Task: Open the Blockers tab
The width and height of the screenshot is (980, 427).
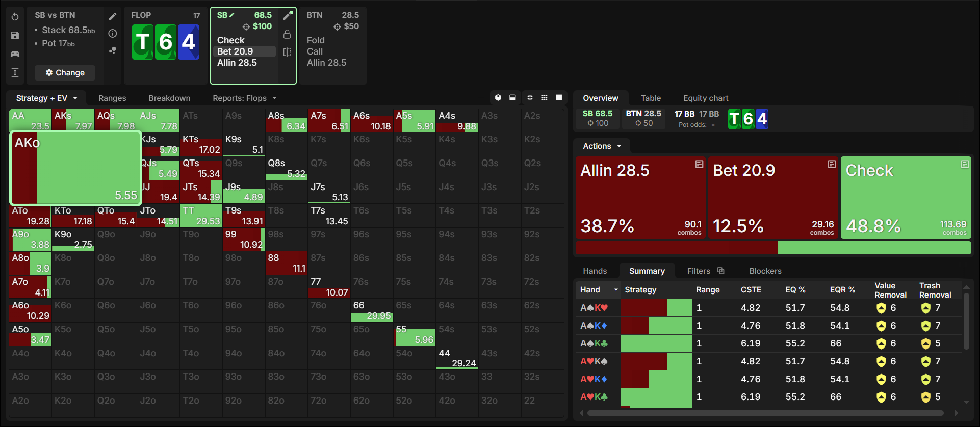Action: pos(765,271)
